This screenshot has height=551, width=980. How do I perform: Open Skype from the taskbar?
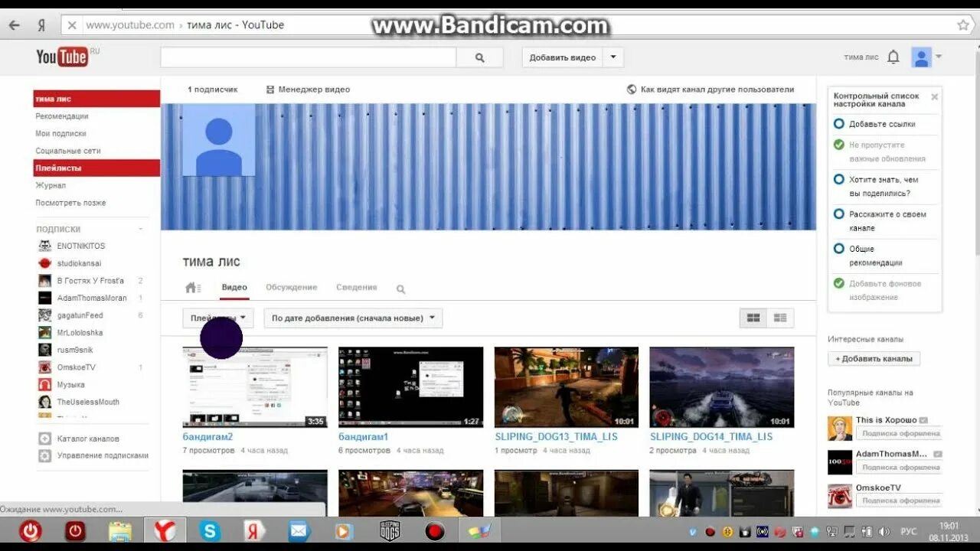(210, 530)
